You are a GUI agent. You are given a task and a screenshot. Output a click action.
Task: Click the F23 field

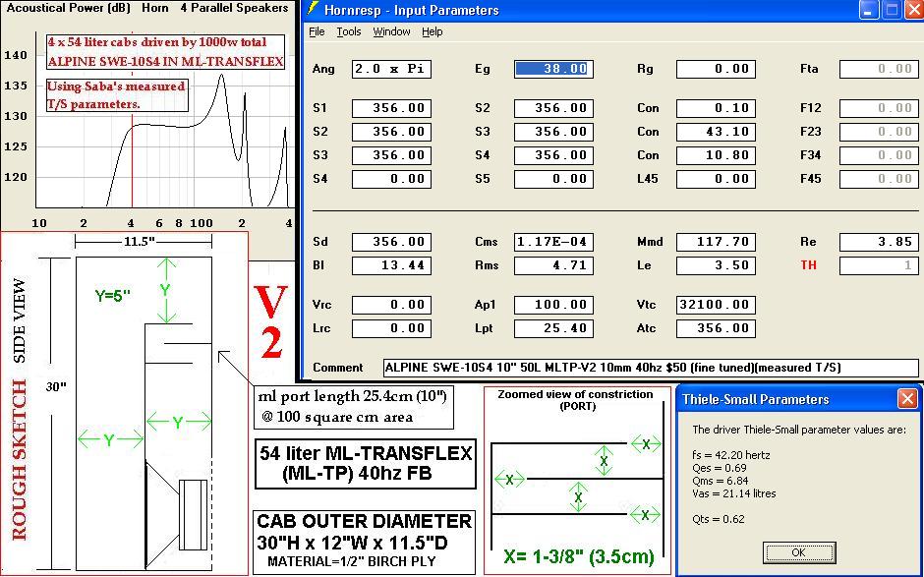tap(879, 132)
